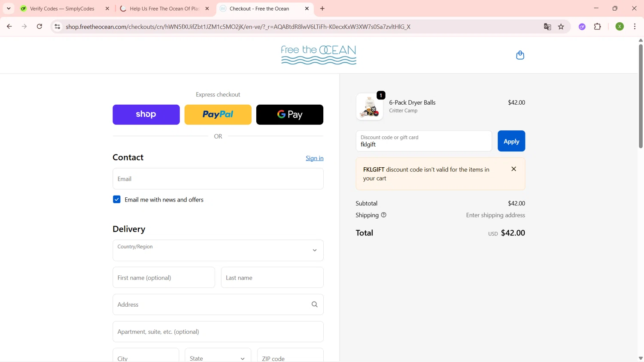Screen dimensions: 644x362
Task: Click the 6-Pack Dryer Balls product name
Action: [412, 103]
